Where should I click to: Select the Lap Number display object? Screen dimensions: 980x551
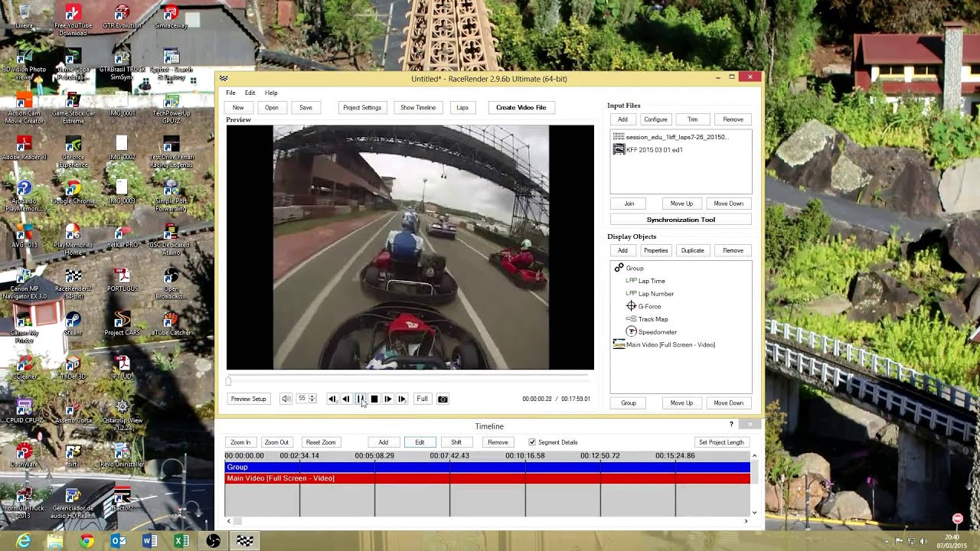click(x=649, y=294)
